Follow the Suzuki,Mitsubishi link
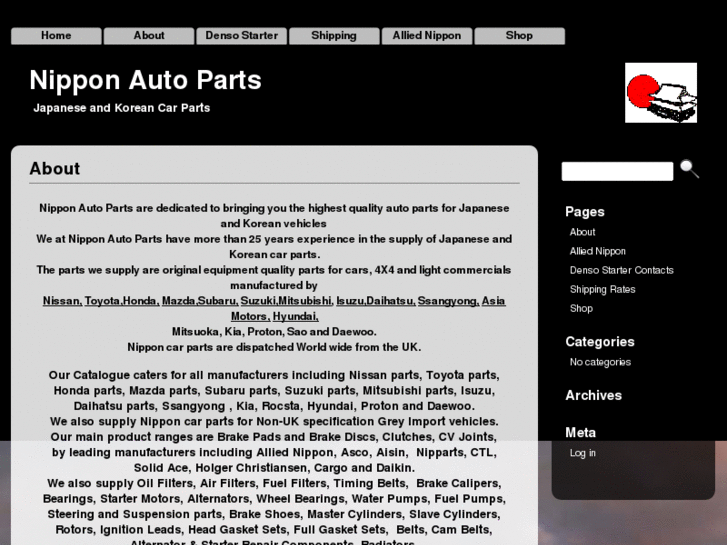 pos(287,301)
